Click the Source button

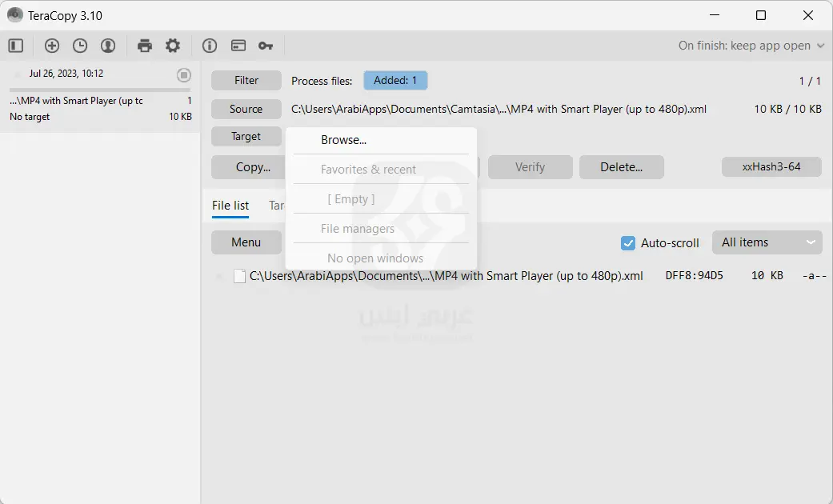point(246,110)
